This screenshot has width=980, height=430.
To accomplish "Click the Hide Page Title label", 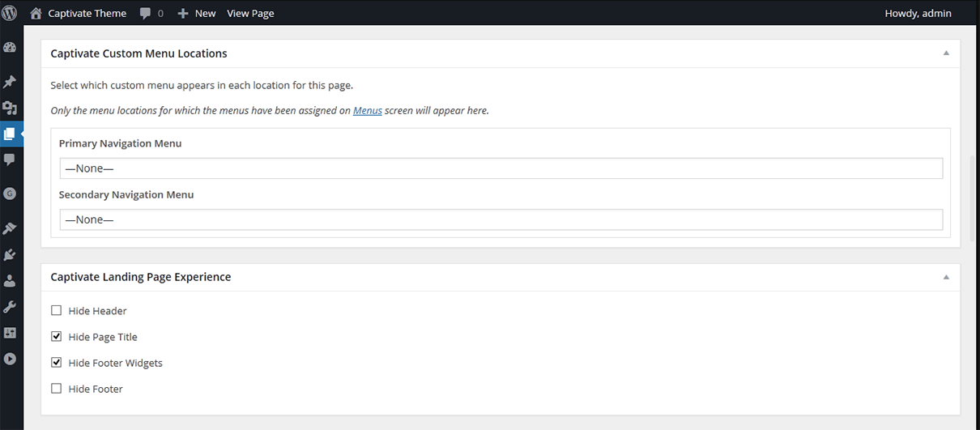I will (x=103, y=337).
